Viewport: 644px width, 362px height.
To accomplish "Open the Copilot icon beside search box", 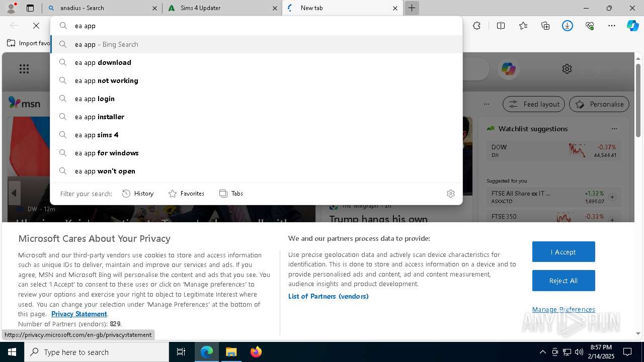I will point(508,69).
